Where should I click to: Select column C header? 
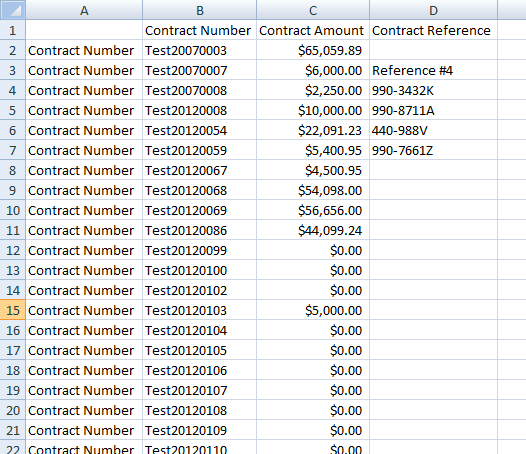point(313,10)
